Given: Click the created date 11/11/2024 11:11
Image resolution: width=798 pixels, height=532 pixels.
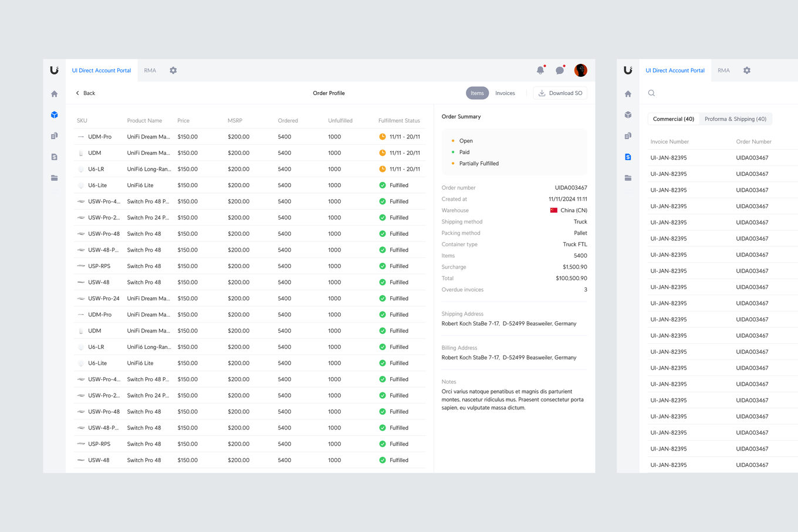Looking at the screenshot, I should [x=568, y=199].
